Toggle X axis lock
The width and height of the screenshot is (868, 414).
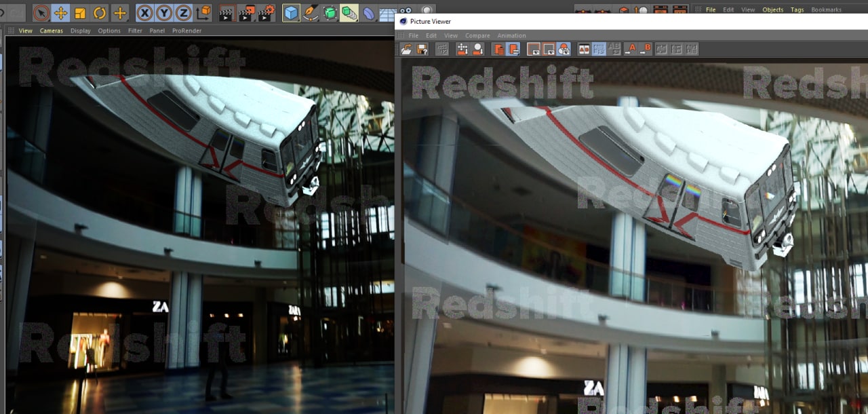(144, 13)
